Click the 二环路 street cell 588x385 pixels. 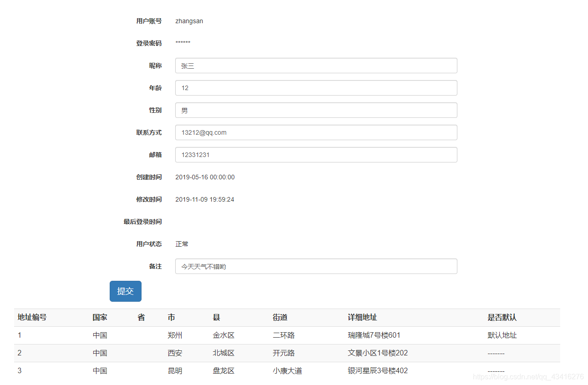point(284,335)
